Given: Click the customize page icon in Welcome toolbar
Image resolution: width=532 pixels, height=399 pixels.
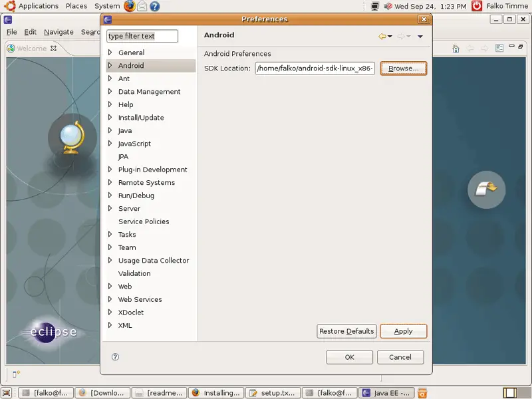Looking at the screenshot, I should 499,48.
